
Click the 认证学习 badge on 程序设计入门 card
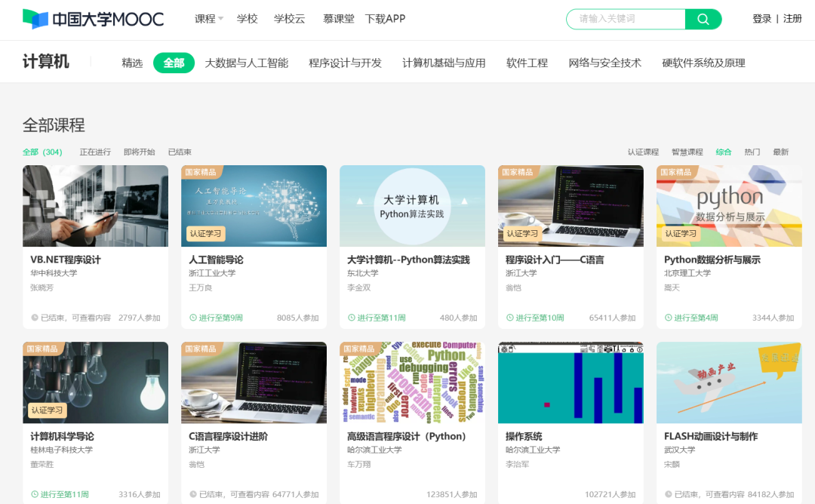point(522,234)
